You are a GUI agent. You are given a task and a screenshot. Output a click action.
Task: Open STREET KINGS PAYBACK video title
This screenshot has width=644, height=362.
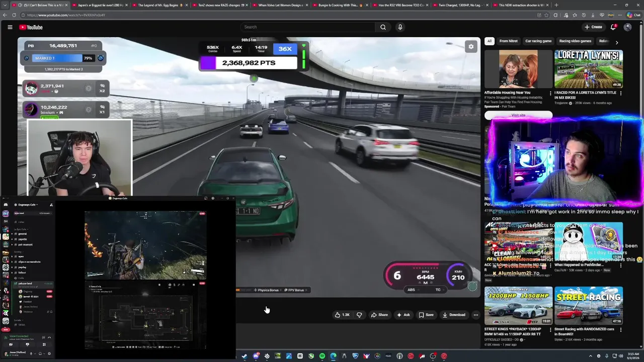pos(513,331)
